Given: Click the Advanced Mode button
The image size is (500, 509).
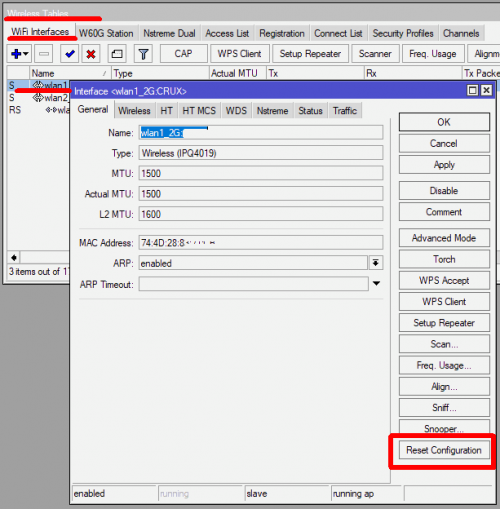Looking at the screenshot, I should [x=444, y=238].
